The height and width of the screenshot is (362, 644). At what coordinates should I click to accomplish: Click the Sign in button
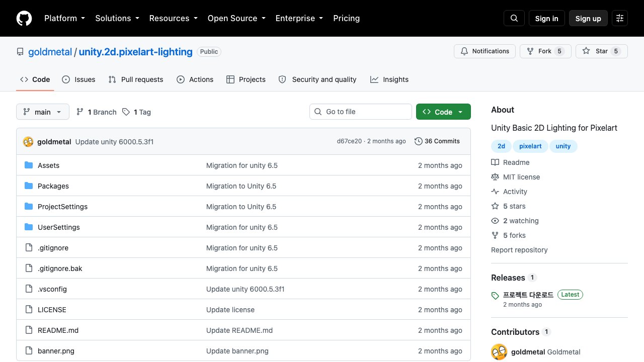click(547, 18)
